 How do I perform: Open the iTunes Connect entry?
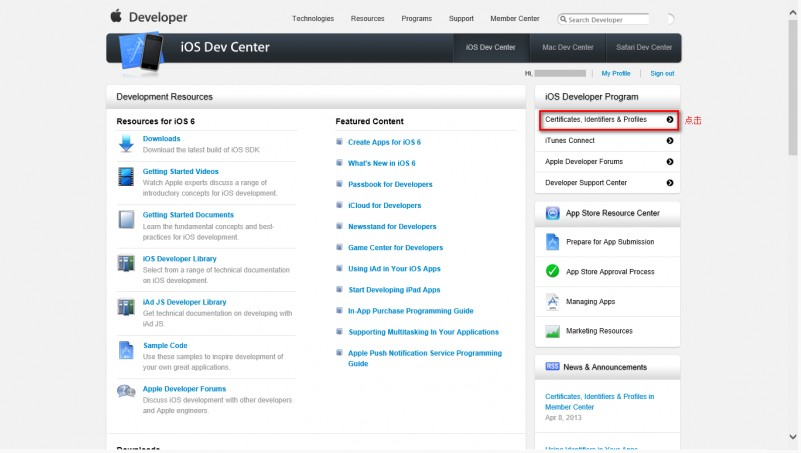coord(607,140)
